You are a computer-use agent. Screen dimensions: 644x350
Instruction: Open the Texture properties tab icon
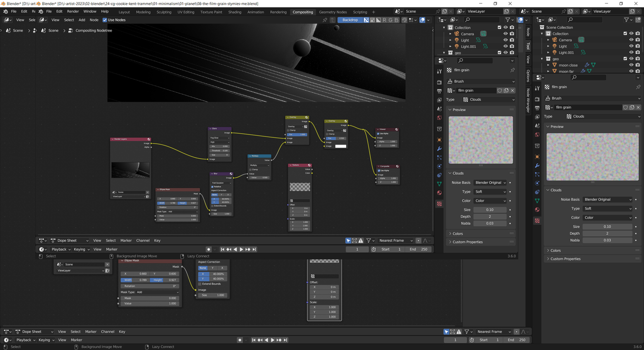[537, 221]
